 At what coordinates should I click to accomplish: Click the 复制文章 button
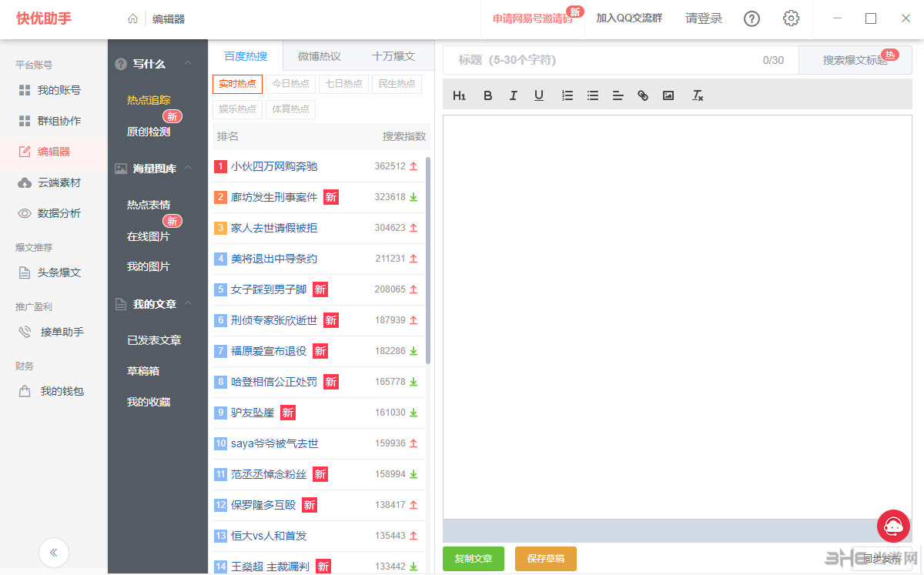pyautogui.click(x=473, y=560)
